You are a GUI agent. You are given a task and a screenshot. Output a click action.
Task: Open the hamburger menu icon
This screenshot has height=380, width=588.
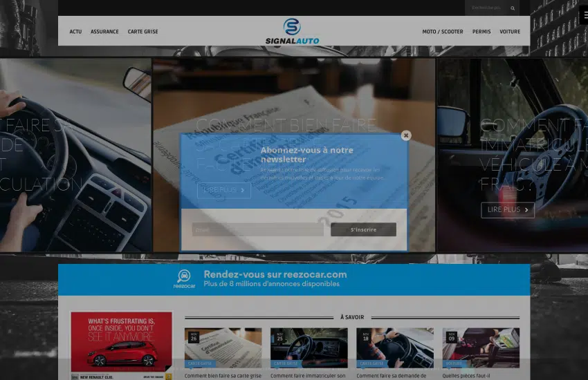pyautogui.click(x=585, y=16)
